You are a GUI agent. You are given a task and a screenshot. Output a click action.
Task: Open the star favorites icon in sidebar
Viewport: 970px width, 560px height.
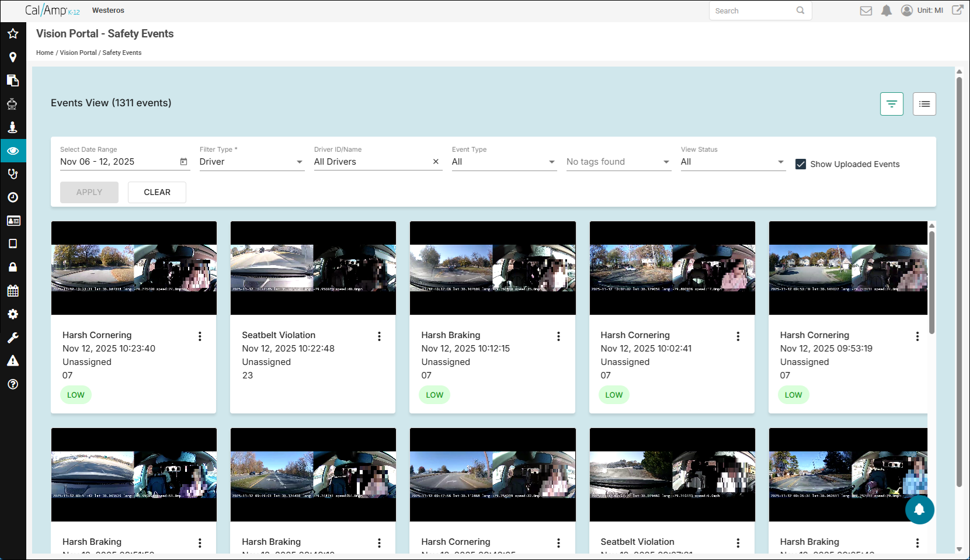(x=13, y=34)
